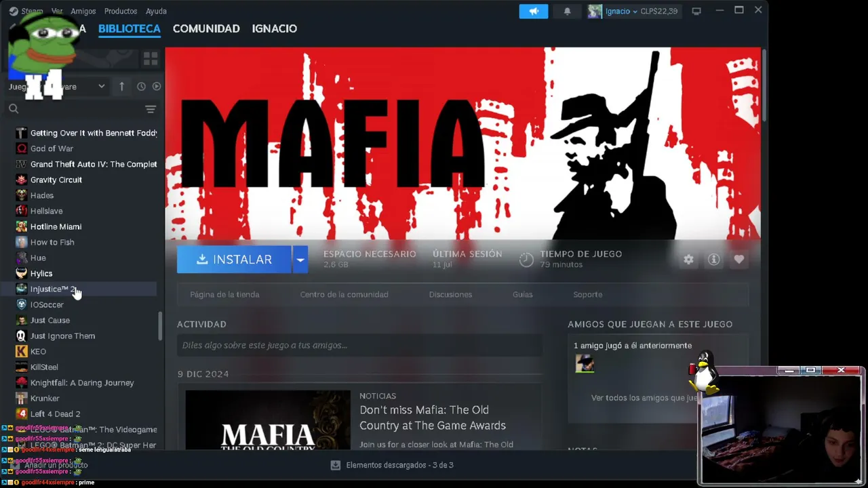Select Just Ignore Them game icon
Screen dimensions: 868x488
point(22,335)
